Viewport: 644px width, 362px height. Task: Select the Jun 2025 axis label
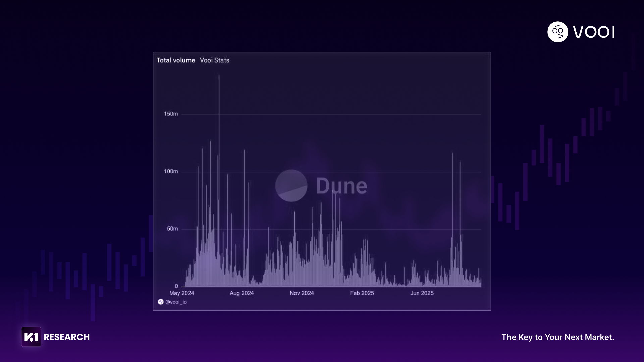[422, 293]
